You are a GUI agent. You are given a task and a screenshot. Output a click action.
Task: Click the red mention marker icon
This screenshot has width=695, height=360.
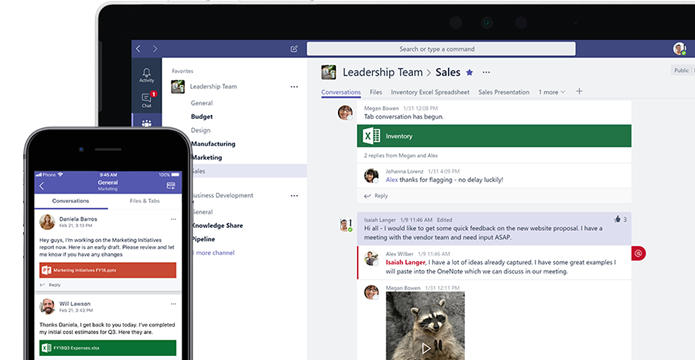click(x=638, y=253)
